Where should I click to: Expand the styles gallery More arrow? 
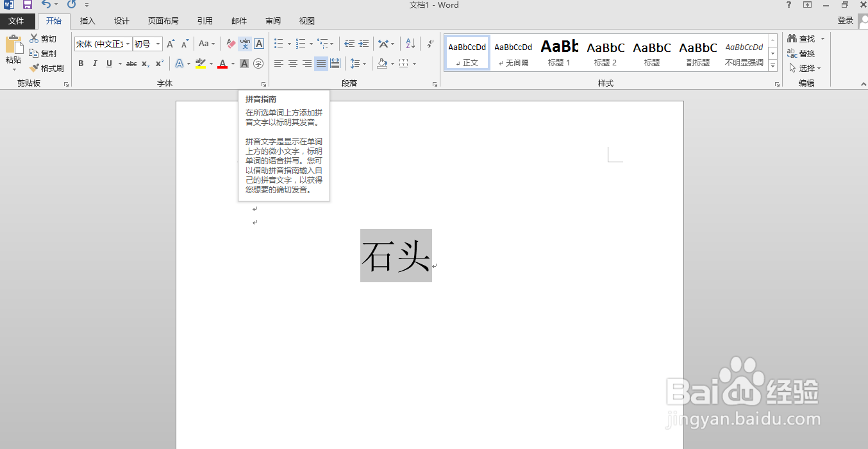(x=772, y=65)
